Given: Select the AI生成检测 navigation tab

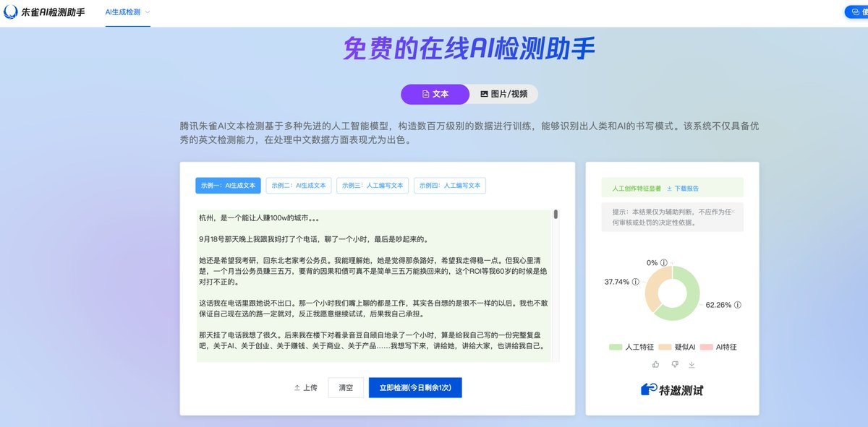Looking at the screenshot, I should click(x=123, y=12).
